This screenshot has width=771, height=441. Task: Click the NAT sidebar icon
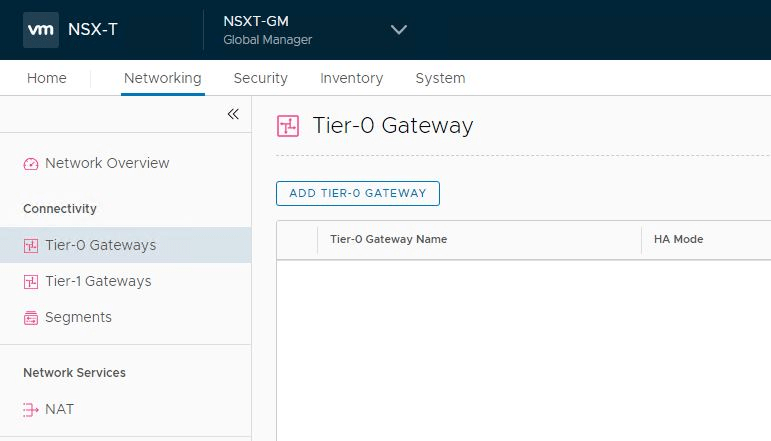pyautogui.click(x=30, y=410)
